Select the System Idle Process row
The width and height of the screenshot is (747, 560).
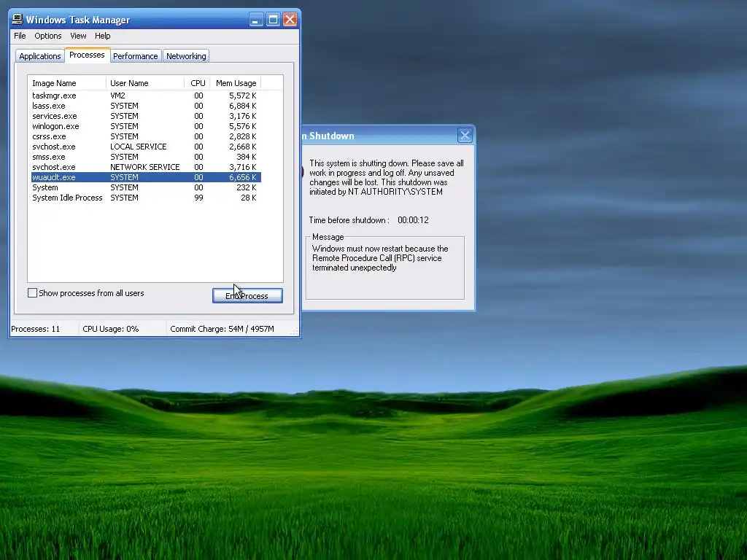146,198
